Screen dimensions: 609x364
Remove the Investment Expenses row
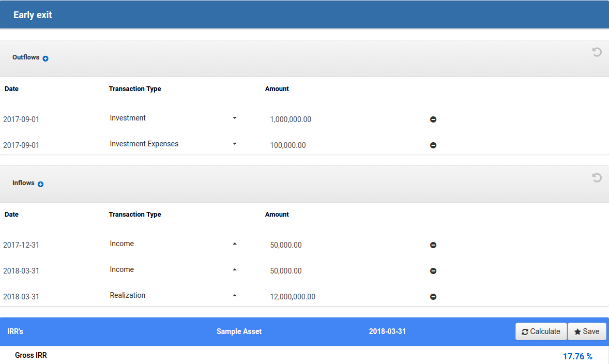433,145
